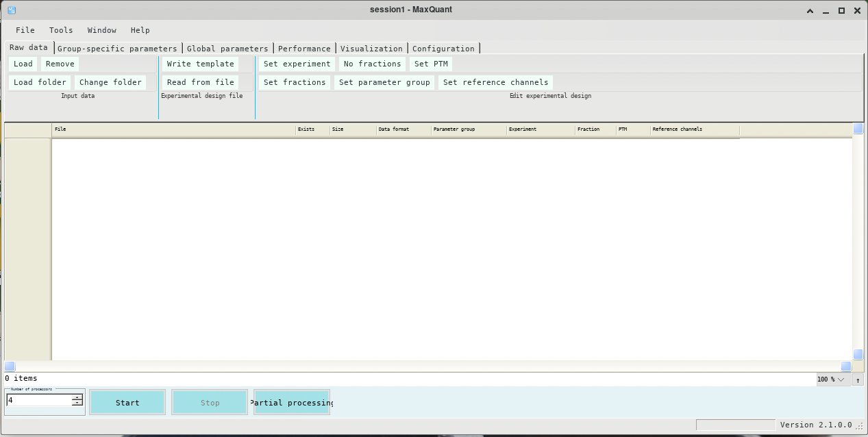The width and height of the screenshot is (868, 437).
Task: Select the Data format column header
Action: point(404,129)
